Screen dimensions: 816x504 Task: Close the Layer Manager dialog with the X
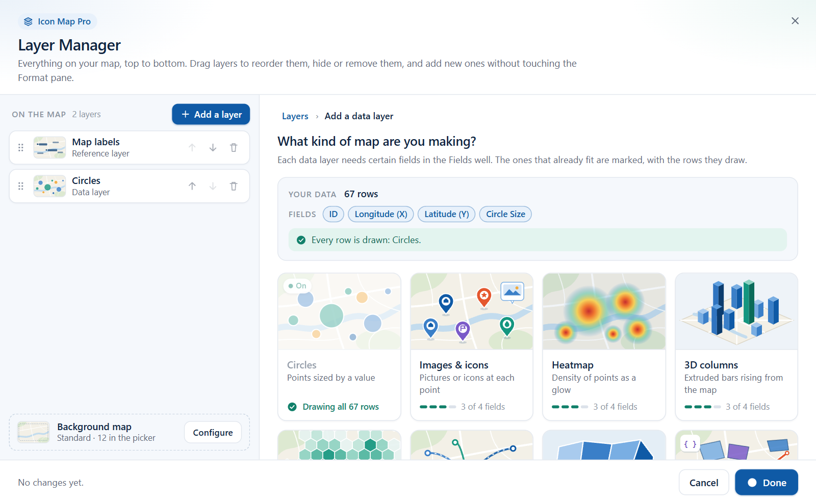795,21
